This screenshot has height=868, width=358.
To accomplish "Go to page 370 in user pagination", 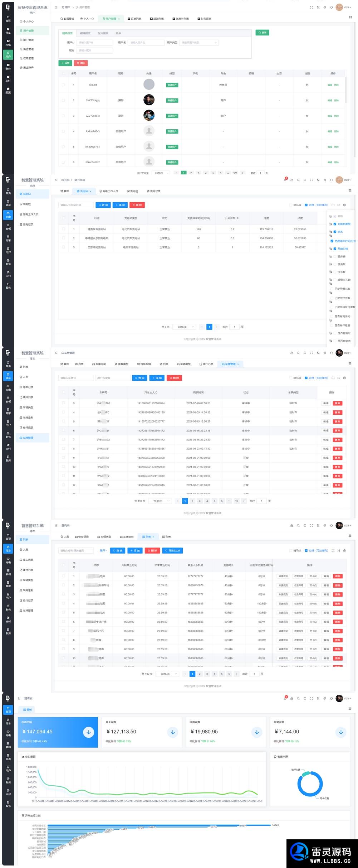I will tap(235, 173).
